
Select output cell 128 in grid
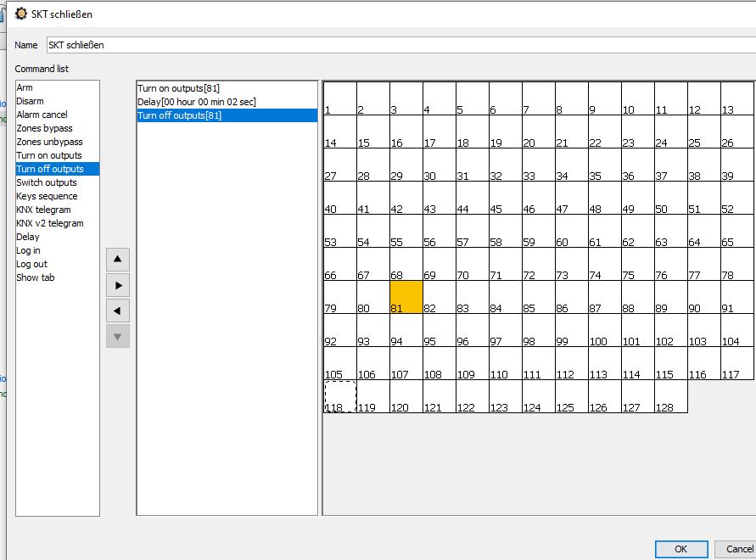coord(670,396)
